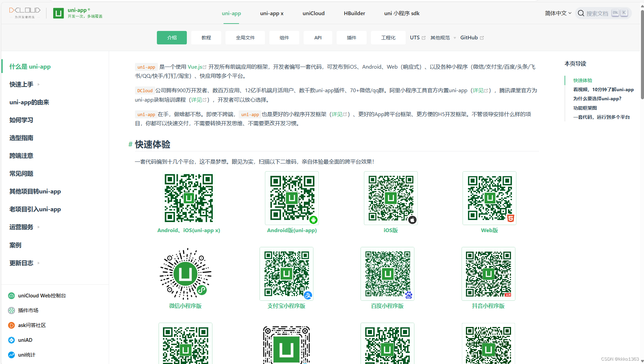This screenshot has width=644, height=364.
Task: Expand the 更新日志 sidebar section
Action: 25,263
